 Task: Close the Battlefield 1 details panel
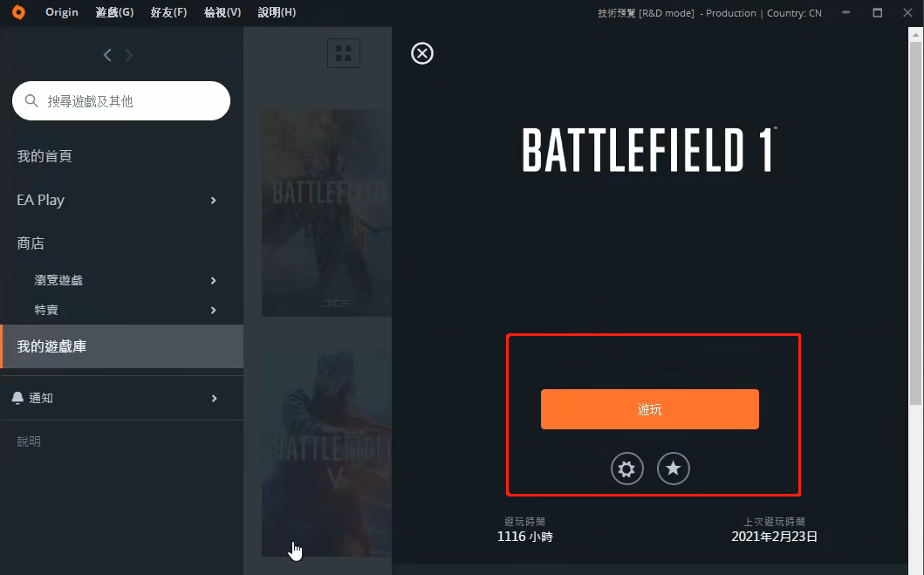coord(422,53)
